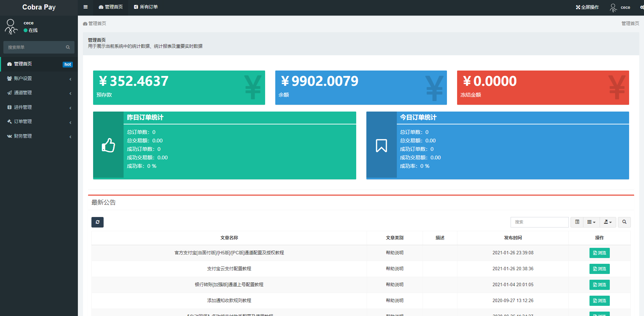Click the refresh button above announcements table

(x=98, y=222)
